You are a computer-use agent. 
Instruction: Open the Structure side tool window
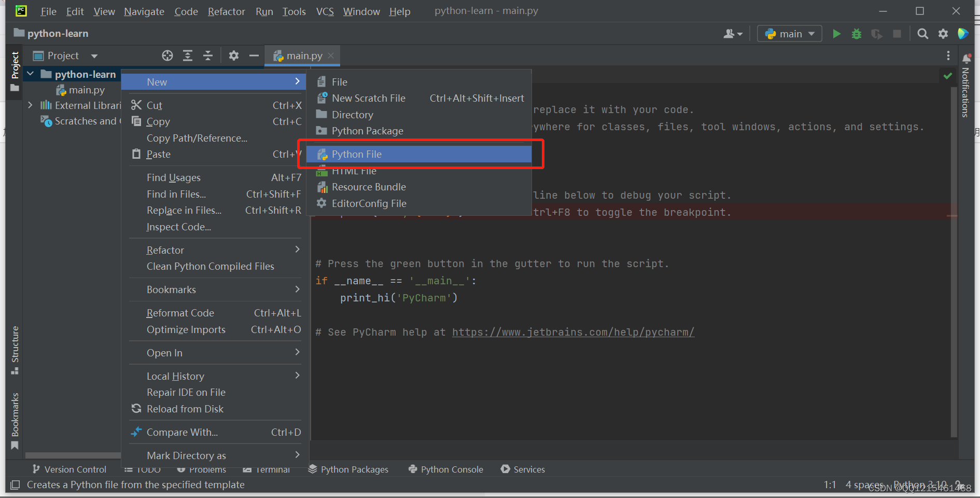[15, 350]
